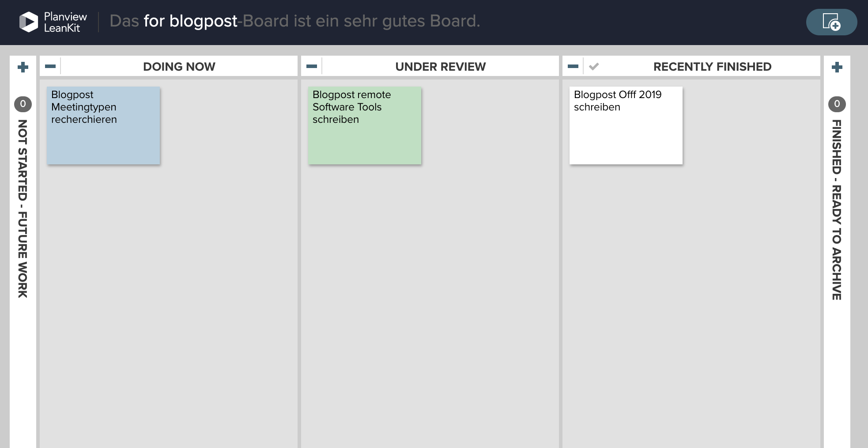Collapse the Under Review column
The height and width of the screenshot is (448, 868).
(x=311, y=65)
